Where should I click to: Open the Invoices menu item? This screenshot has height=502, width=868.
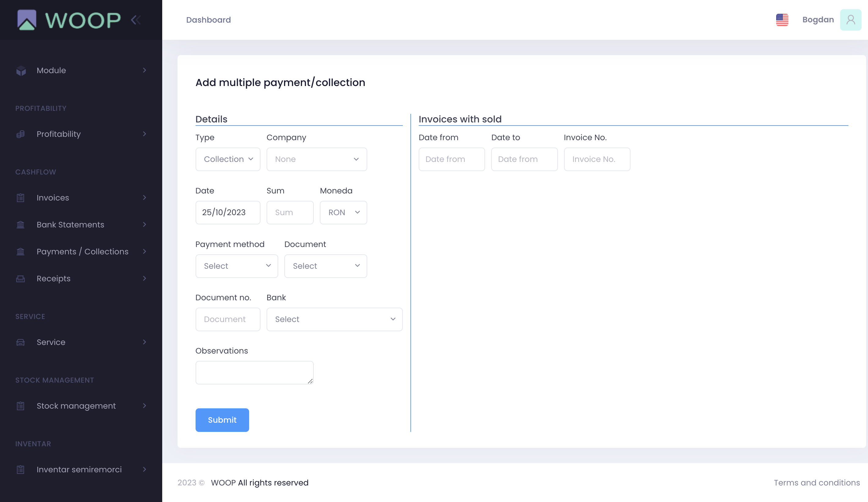click(81, 198)
